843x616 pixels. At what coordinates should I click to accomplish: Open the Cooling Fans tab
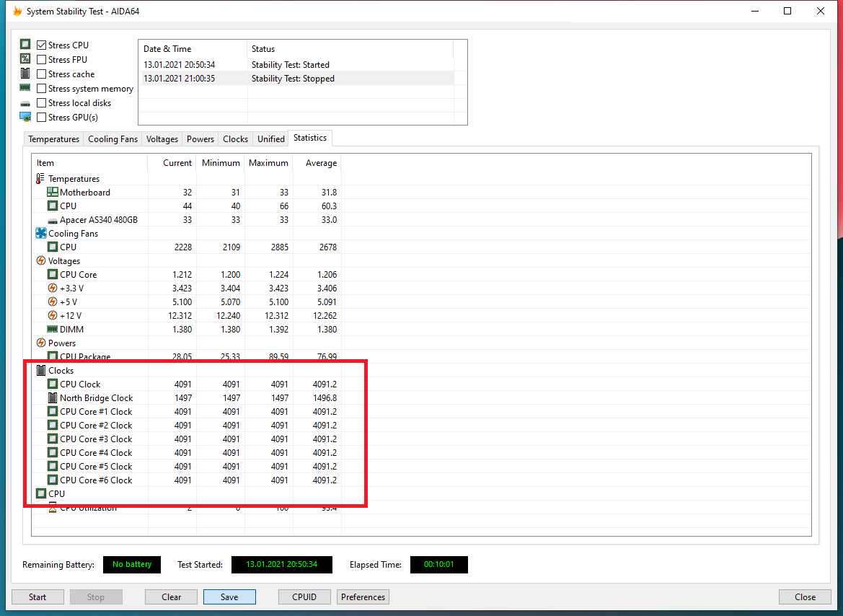112,139
